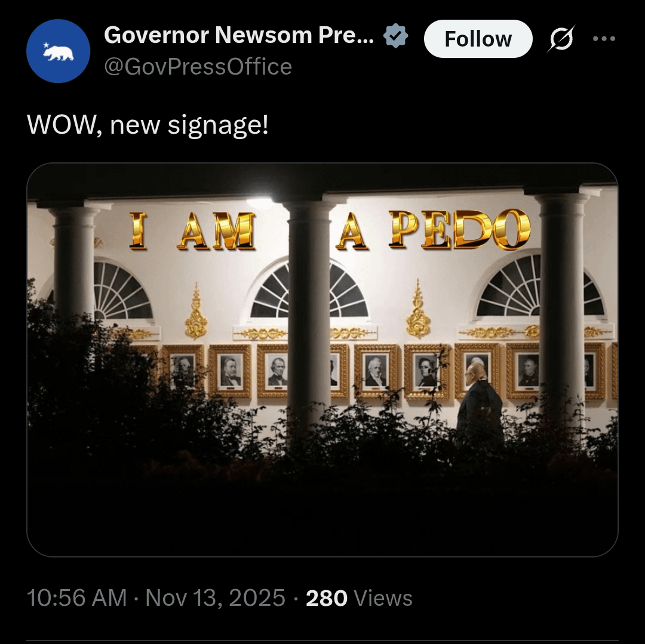
Task: Open the @GovPressOffice handle link
Action: [198, 67]
